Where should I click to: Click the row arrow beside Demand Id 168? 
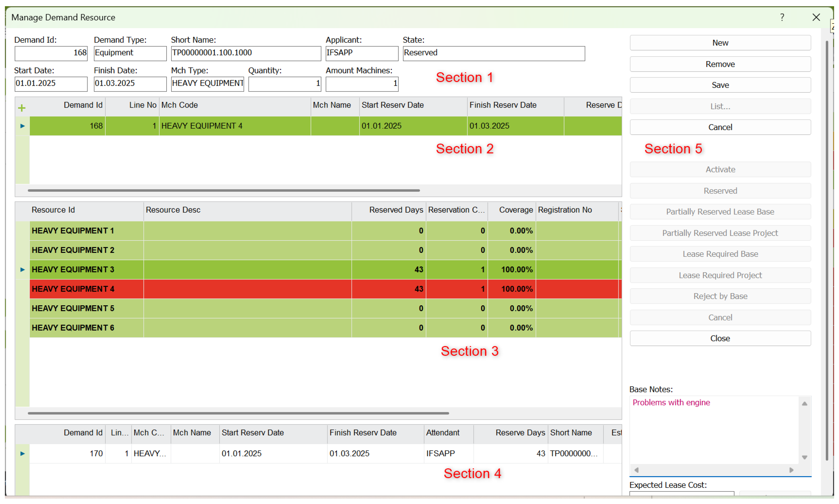[x=22, y=126]
